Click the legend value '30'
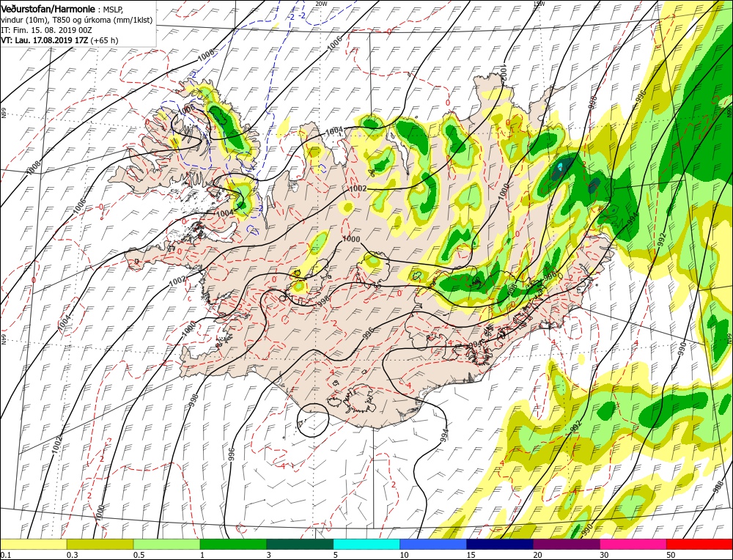Image resolution: width=733 pixels, height=560 pixels. [x=604, y=554]
